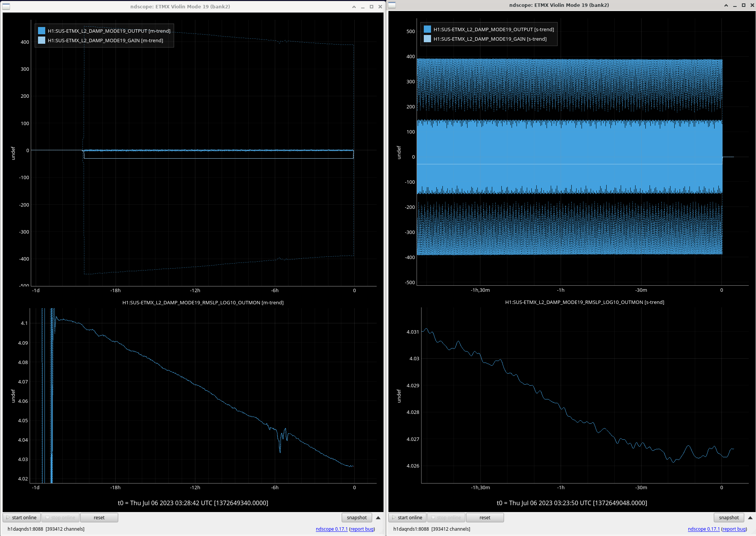This screenshot has width=756, height=536.
Task: Maximize the right ndscope window
Action: 743,5
